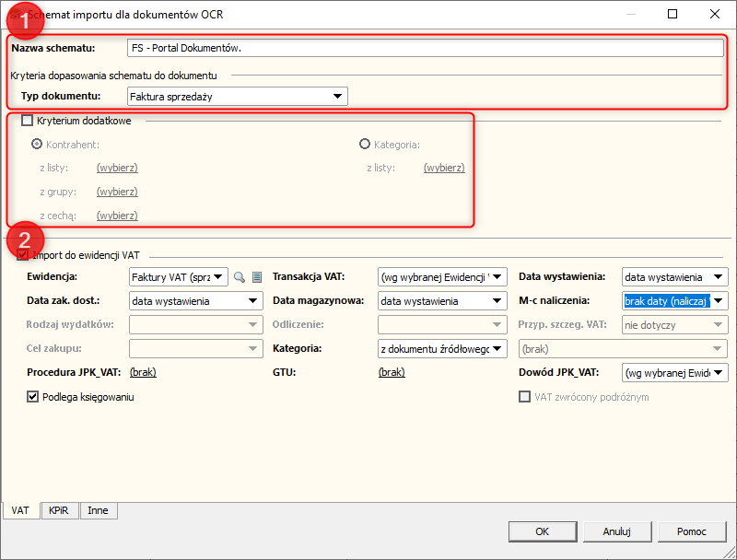Image resolution: width=737 pixels, height=560 pixels.
Task: Click Kontrahent z grupy (wybierz) link
Action: coord(117,192)
